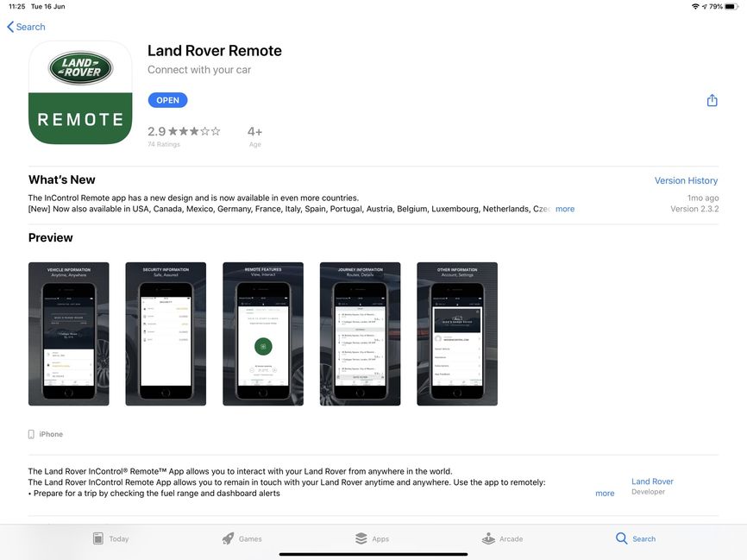This screenshot has height=560, width=747.
Task: Go back using the Search chevron
Action: [26, 27]
